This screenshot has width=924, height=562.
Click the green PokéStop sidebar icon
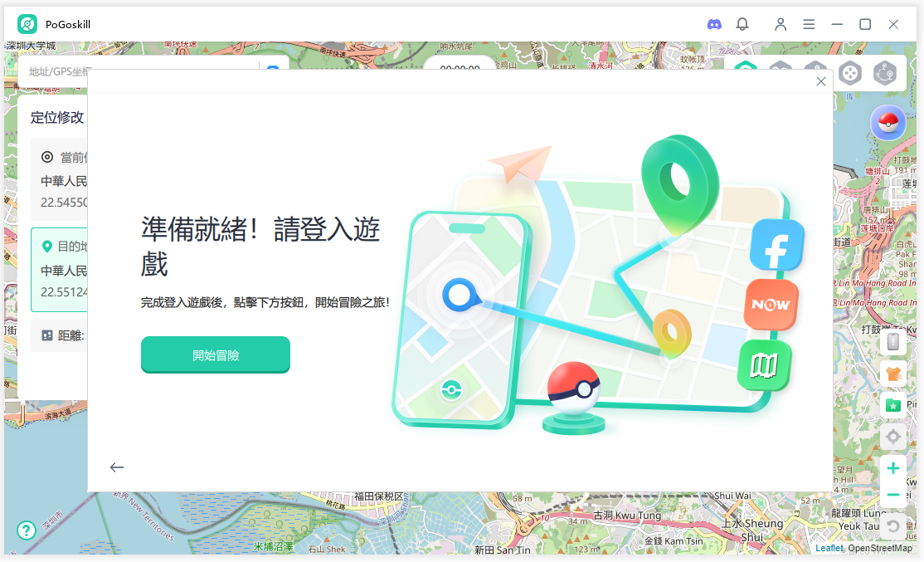click(x=893, y=406)
